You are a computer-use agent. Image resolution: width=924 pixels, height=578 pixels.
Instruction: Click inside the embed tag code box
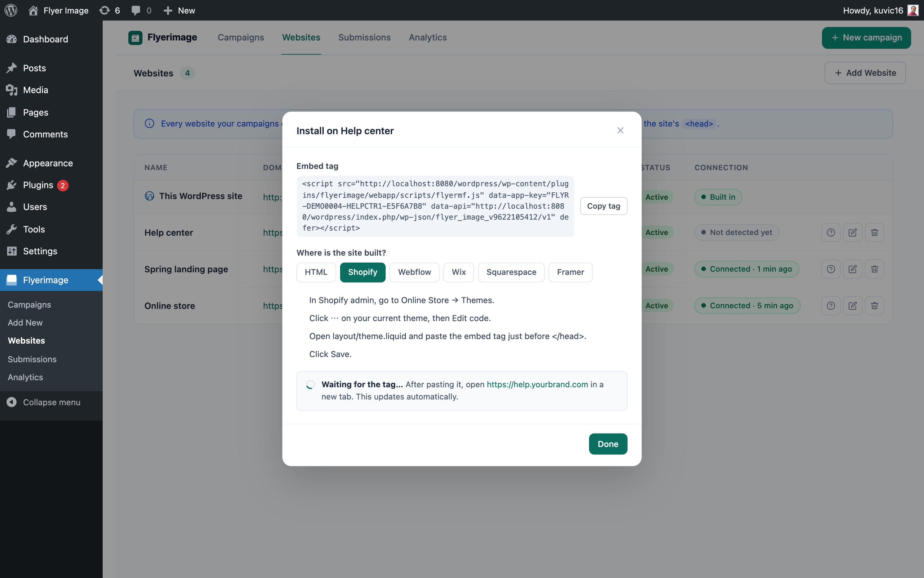tap(435, 206)
